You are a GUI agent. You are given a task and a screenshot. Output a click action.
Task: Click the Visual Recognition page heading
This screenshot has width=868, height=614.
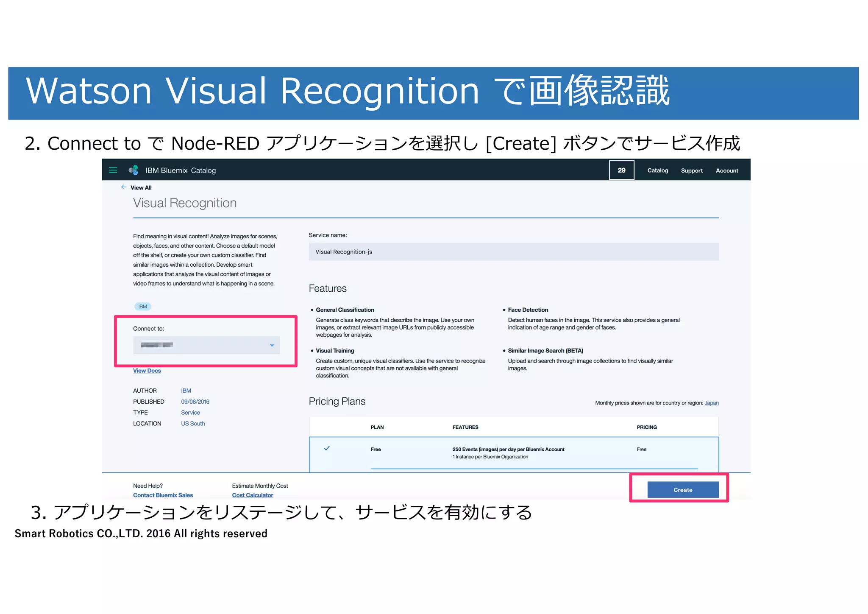185,203
